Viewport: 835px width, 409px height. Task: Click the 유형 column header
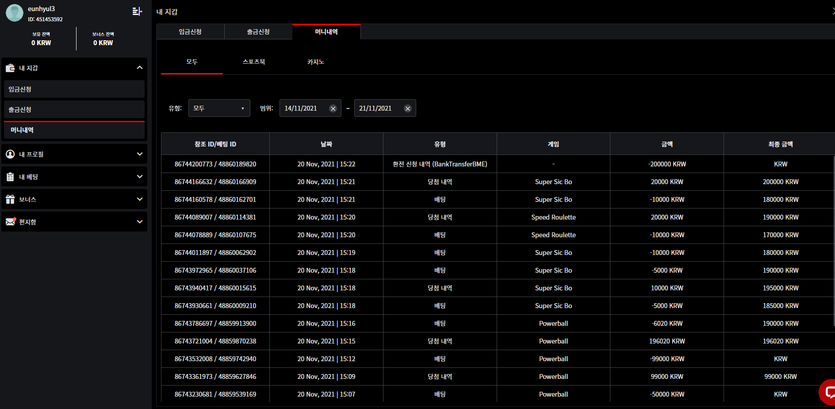[440, 144]
